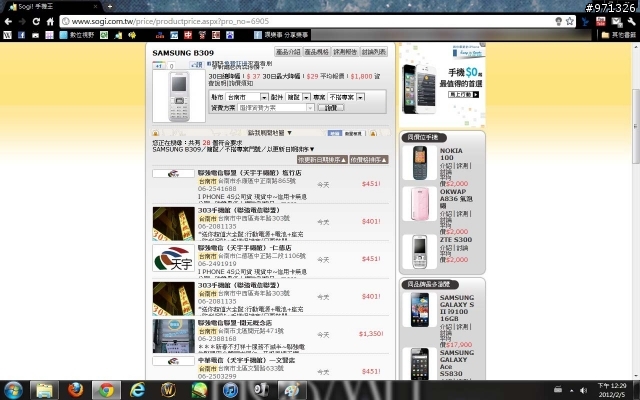Click the iPhone 手機$0 advertisement banner
640x400 pixels.
(442, 85)
